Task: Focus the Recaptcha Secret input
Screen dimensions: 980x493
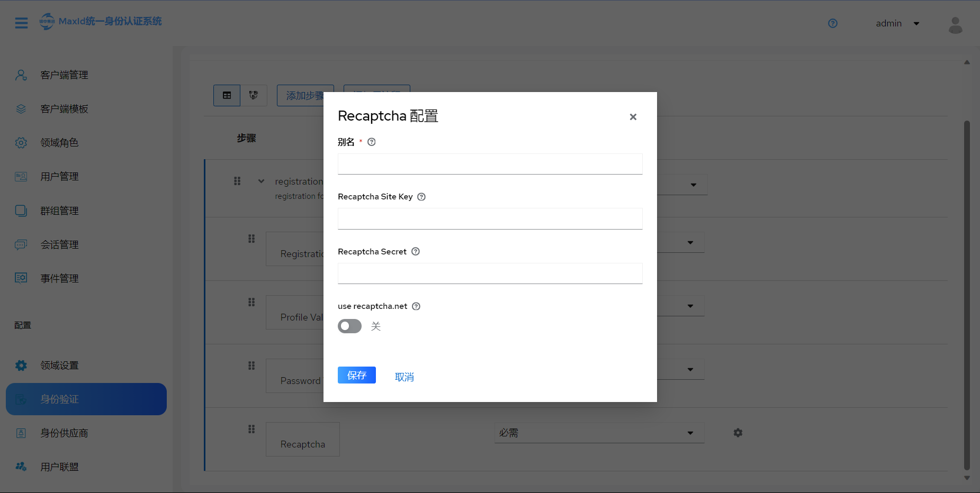Action: (490, 273)
